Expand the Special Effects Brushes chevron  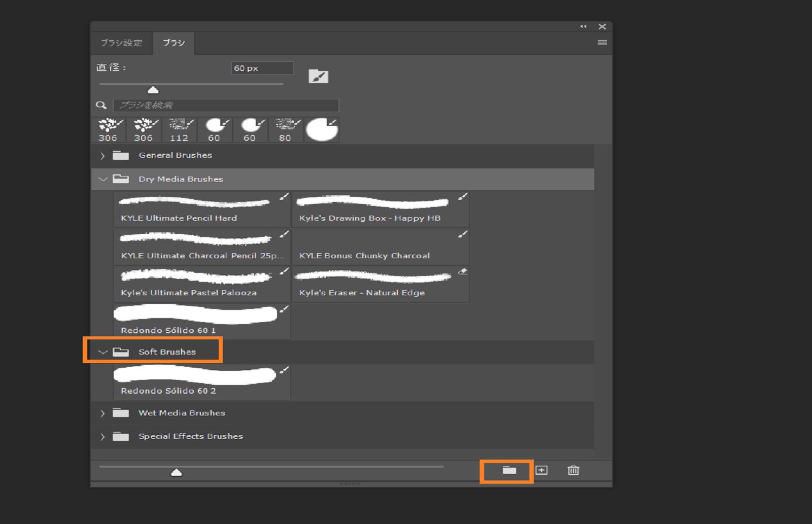point(103,437)
